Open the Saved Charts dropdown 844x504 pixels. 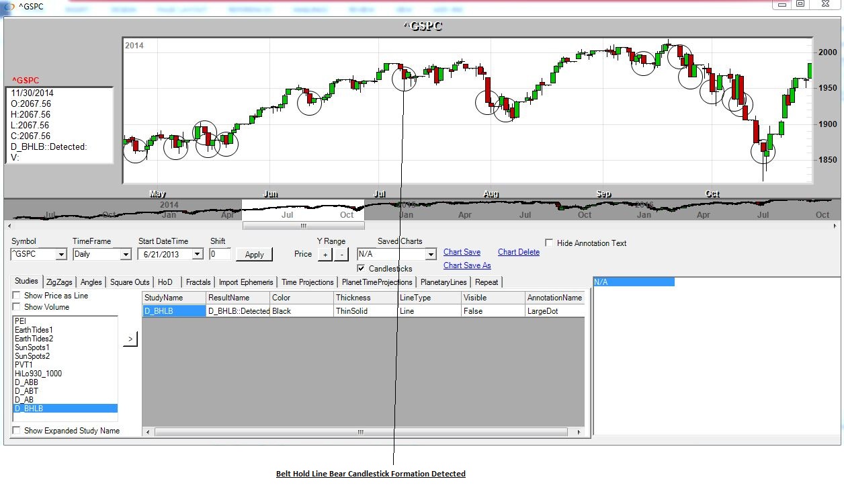pos(431,255)
